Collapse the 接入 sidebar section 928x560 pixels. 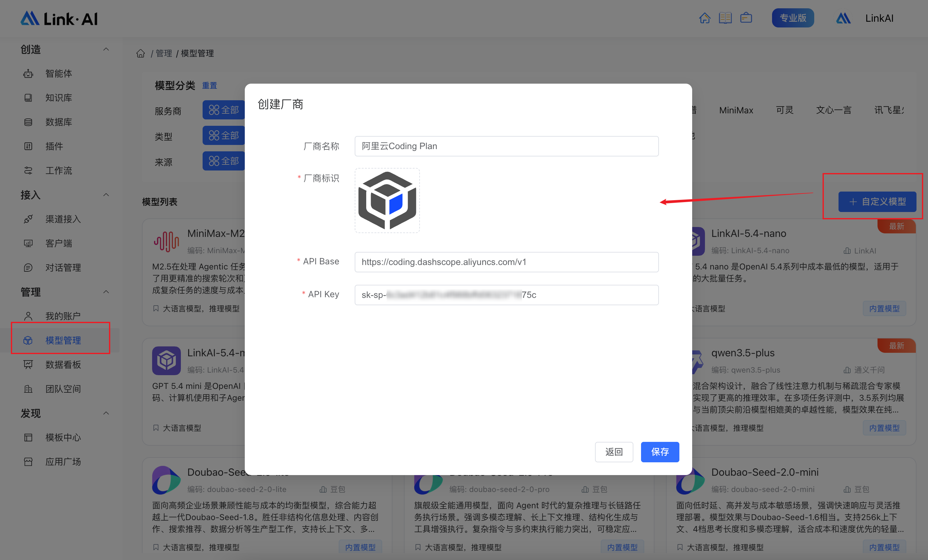106,195
